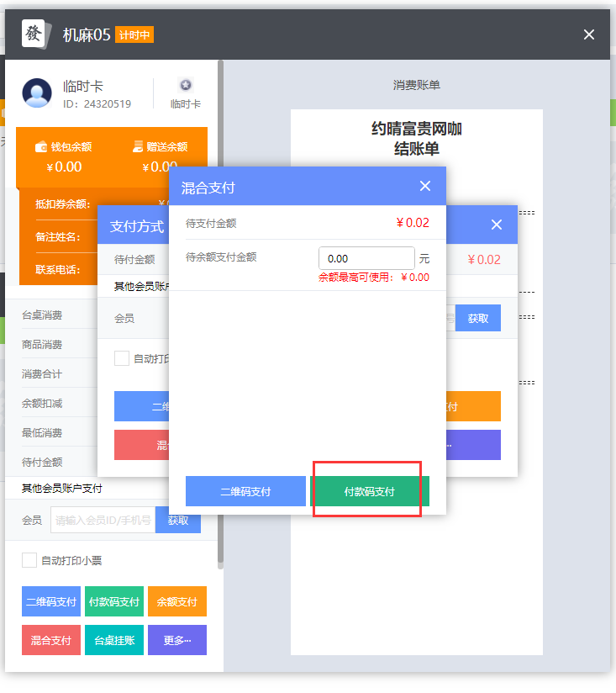Click the ID: 24320519 text
Image resolution: width=616 pixels, height=693 pixels.
coord(97,103)
